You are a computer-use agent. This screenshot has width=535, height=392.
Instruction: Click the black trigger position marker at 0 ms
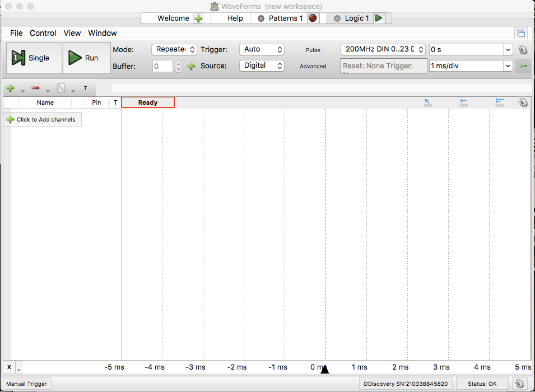324,369
